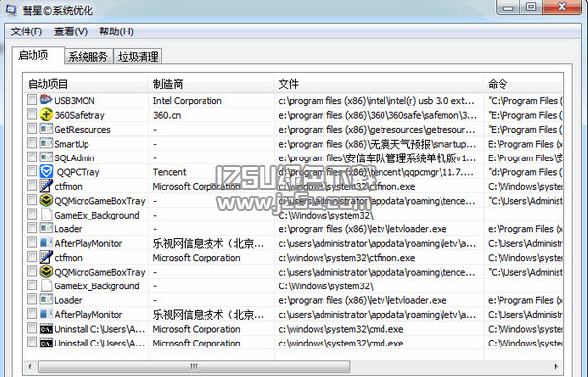This screenshot has width=588, height=377.
Task: Select the GetResources entry name
Action: 83,130
